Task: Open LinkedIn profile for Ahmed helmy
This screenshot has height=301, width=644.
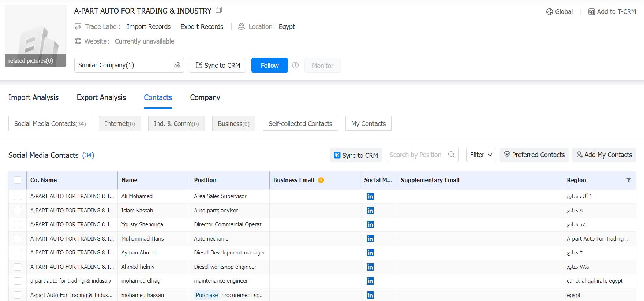Action: 370,267
